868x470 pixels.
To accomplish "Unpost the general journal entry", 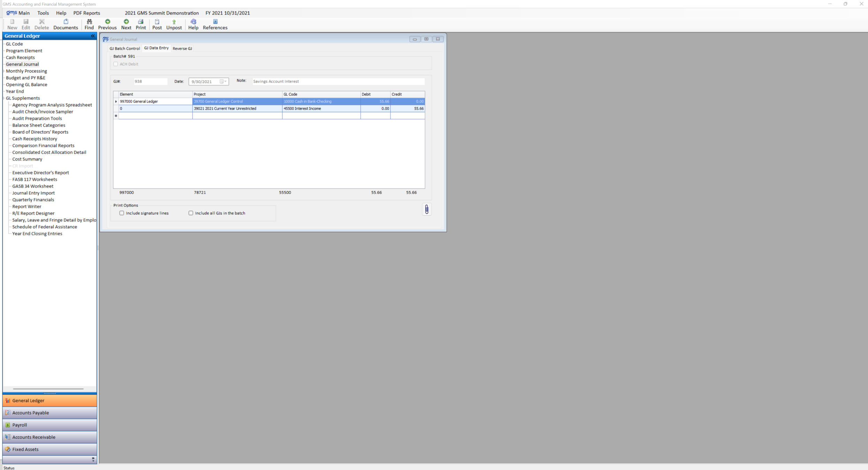I will click(174, 24).
